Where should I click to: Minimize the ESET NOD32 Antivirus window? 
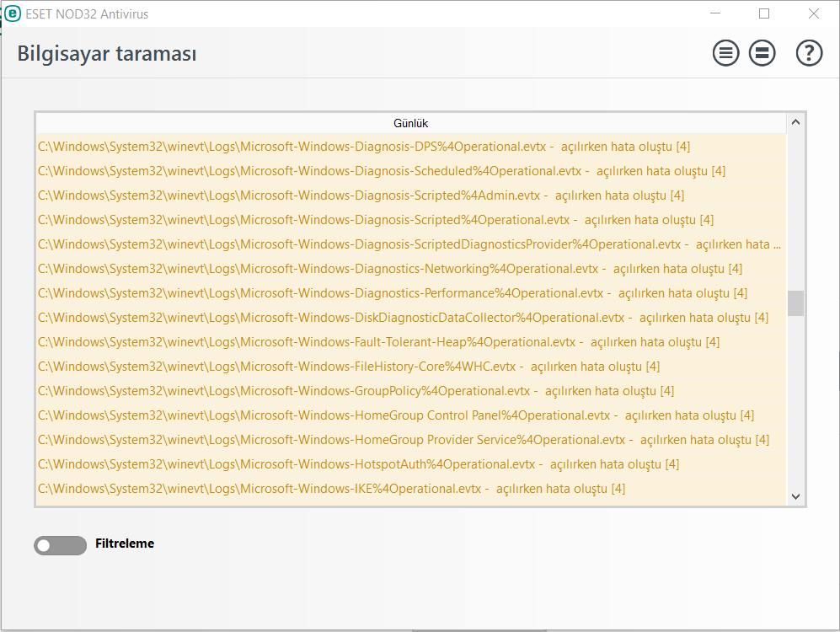715,13
